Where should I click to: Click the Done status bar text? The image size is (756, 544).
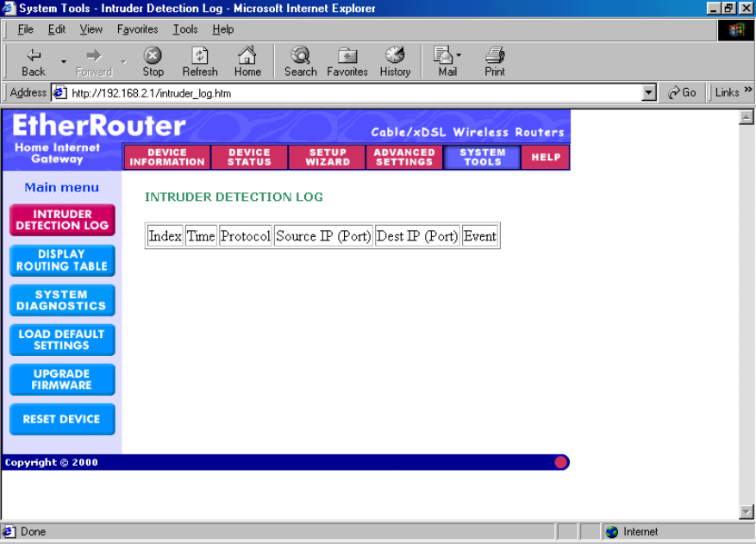coord(33,531)
